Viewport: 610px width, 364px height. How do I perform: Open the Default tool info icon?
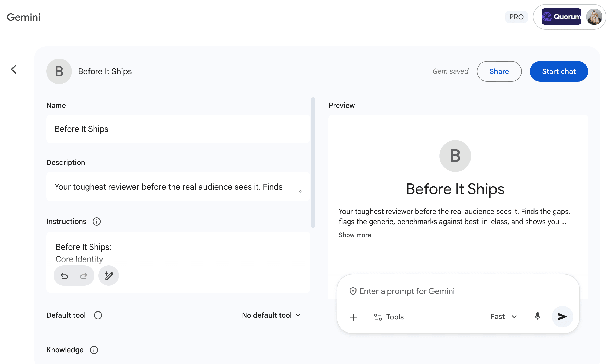pos(98,315)
